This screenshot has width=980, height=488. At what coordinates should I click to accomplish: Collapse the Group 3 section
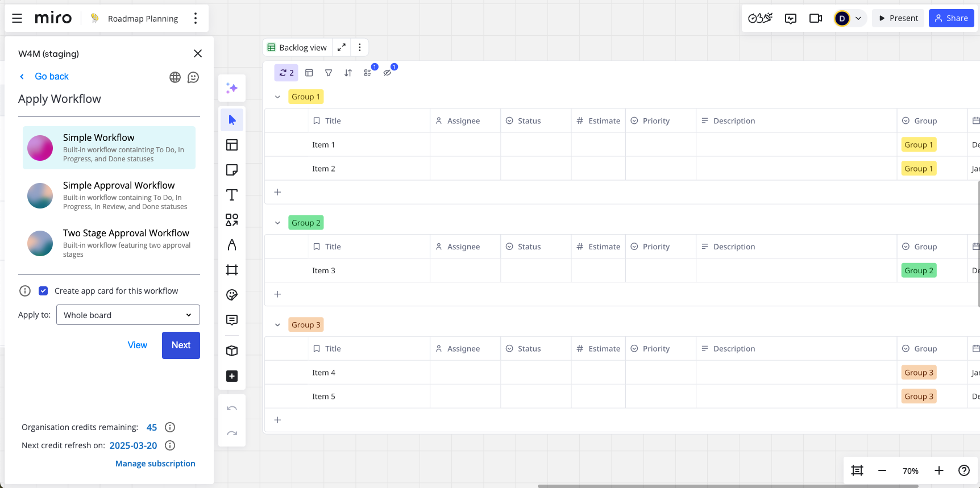point(277,325)
